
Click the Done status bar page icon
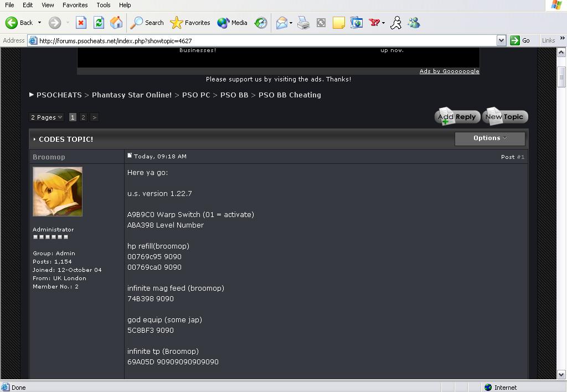point(6,388)
